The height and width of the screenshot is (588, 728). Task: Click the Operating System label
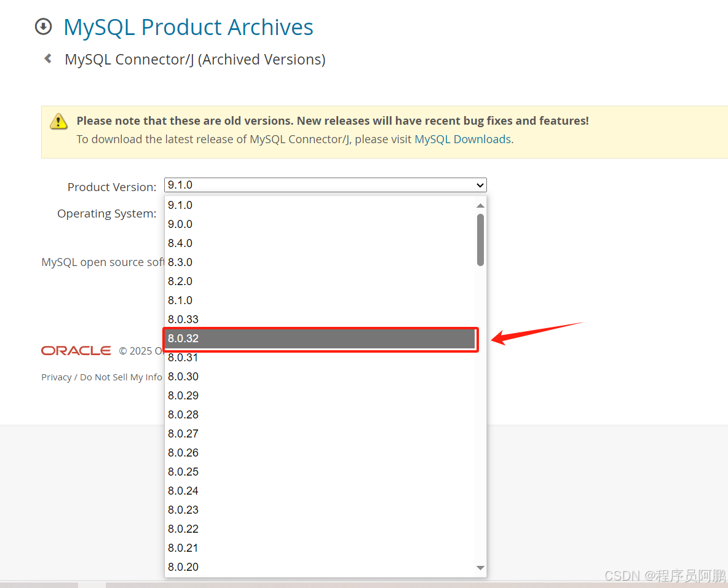107,213
